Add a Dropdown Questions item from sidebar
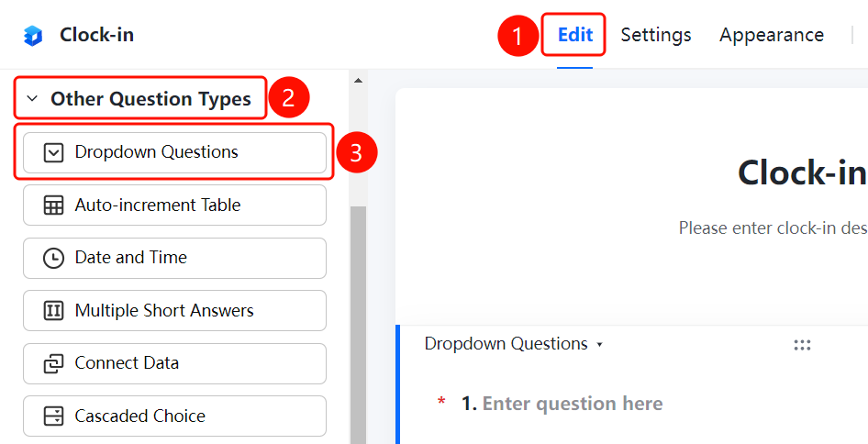This screenshot has height=444, width=868. tap(174, 152)
